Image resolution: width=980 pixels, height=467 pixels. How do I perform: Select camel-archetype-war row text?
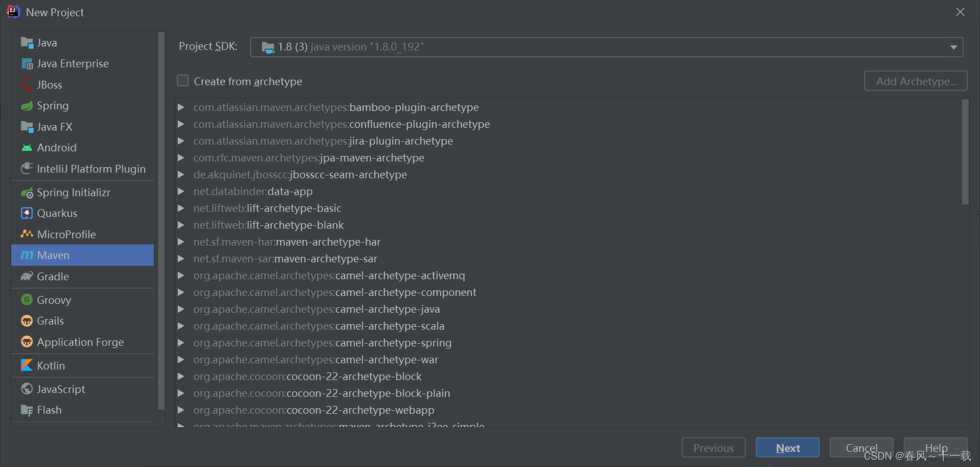point(316,360)
